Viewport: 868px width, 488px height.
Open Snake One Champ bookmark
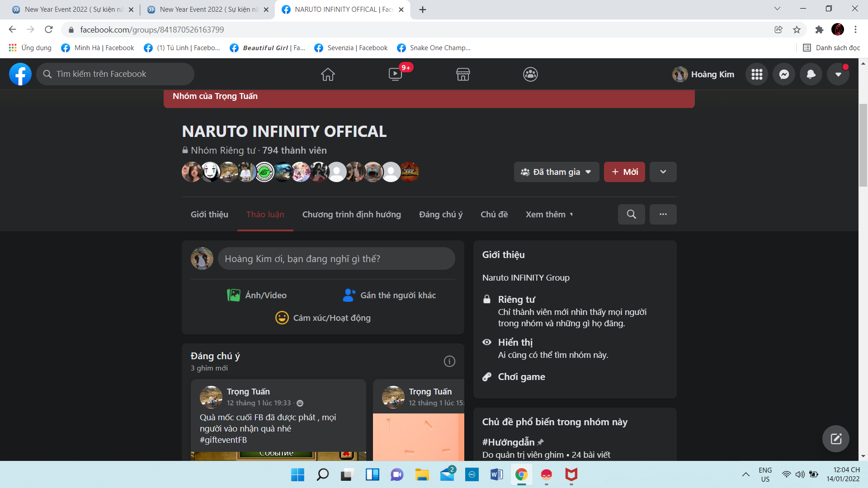(434, 48)
